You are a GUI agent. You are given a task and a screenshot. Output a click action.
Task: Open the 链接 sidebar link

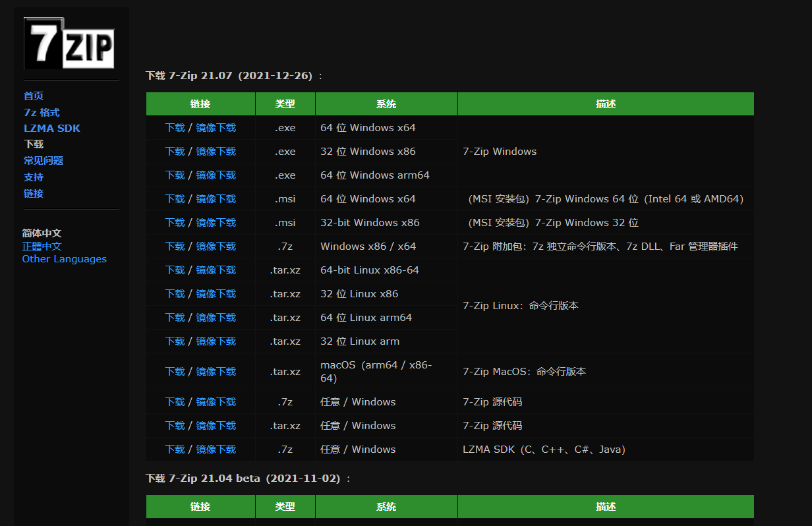click(34, 194)
